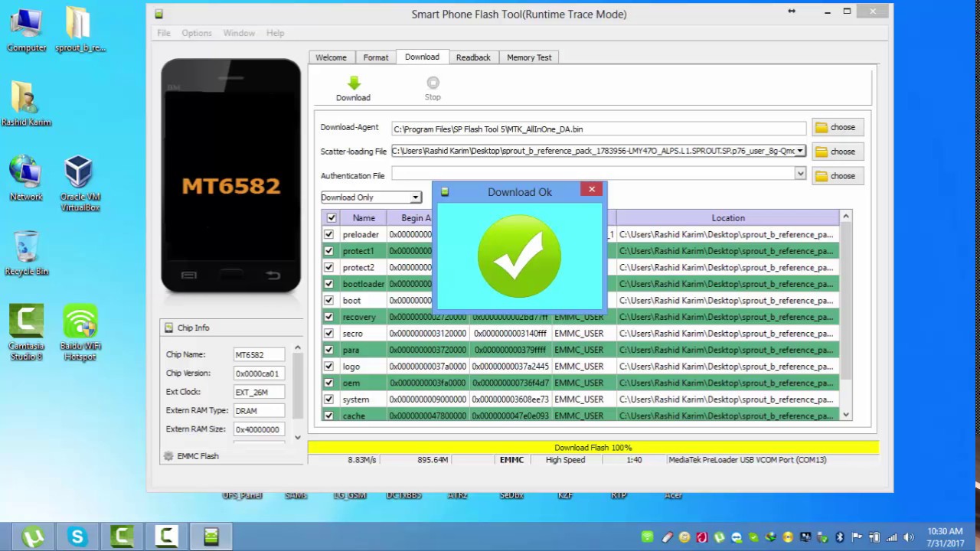Click the Location column header
This screenshot has height=551, width=980.
point(728,218)
